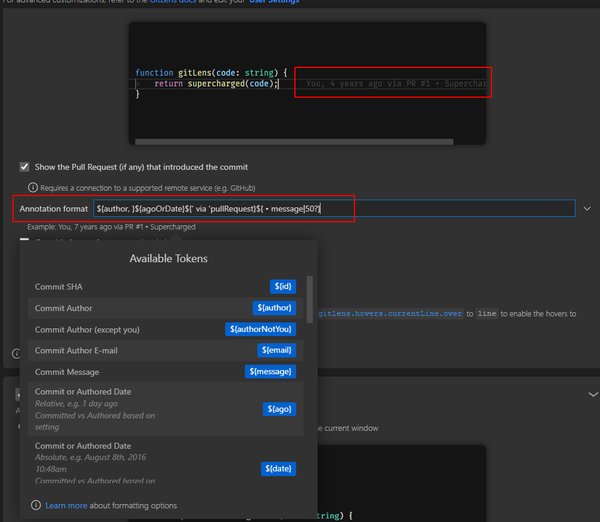Image resolution: width=600 pixels, height=522 pixels.
Task: Click the blame annotation 'You, 4 years ago'
Action: pyautogui.click(x=396, y=83)
